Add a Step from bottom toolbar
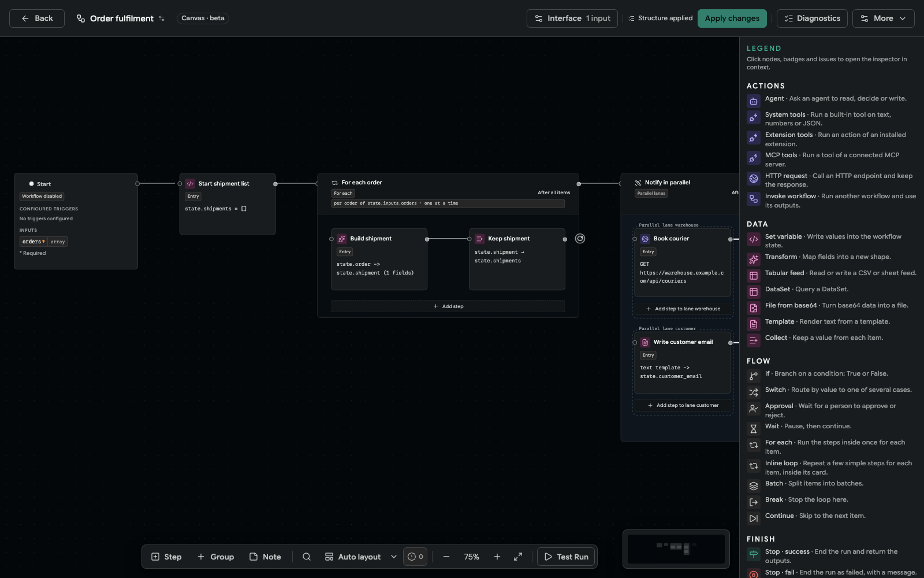This screenshot has width=924, height=578. pyautogui.click(x=166, y=557)
